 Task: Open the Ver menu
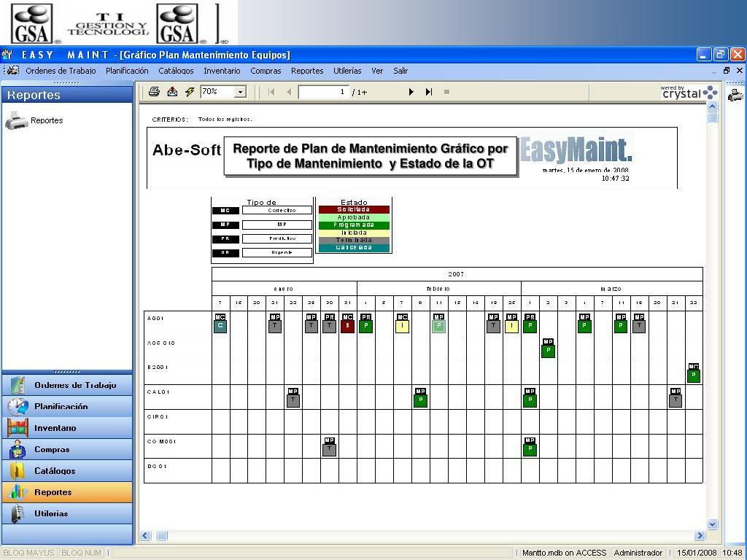(377, 71)
